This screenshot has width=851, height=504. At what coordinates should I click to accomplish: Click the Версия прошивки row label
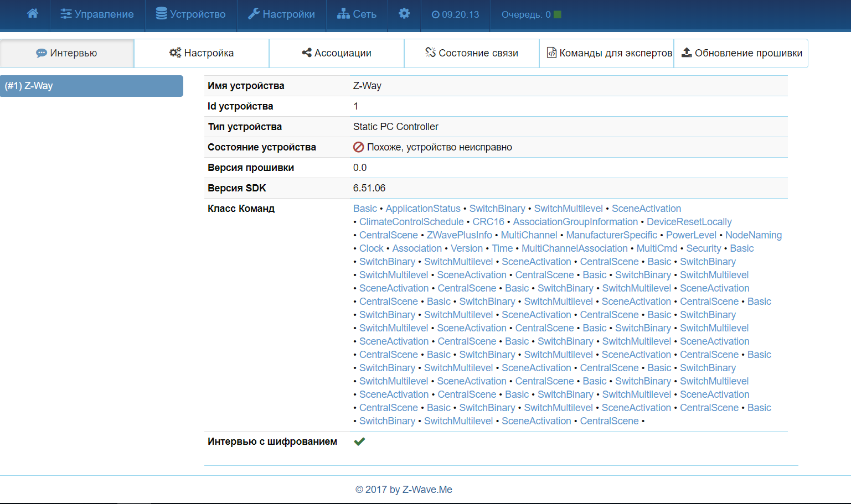[x=251, y=168]
